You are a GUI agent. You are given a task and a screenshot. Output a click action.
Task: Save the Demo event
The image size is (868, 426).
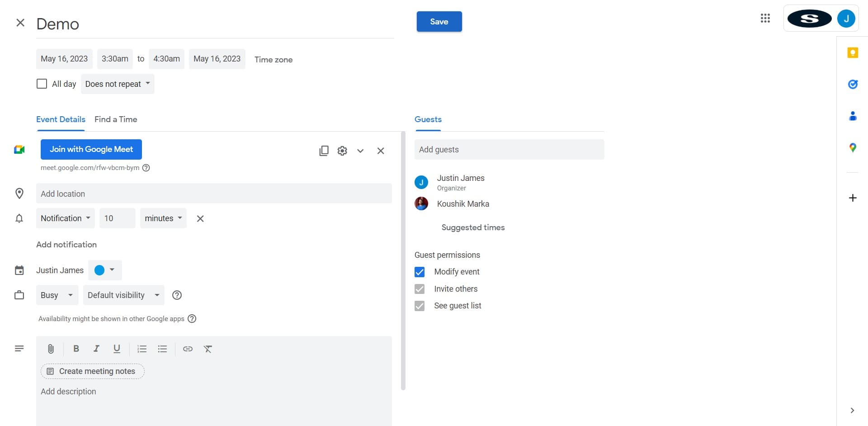click(439, 21)
